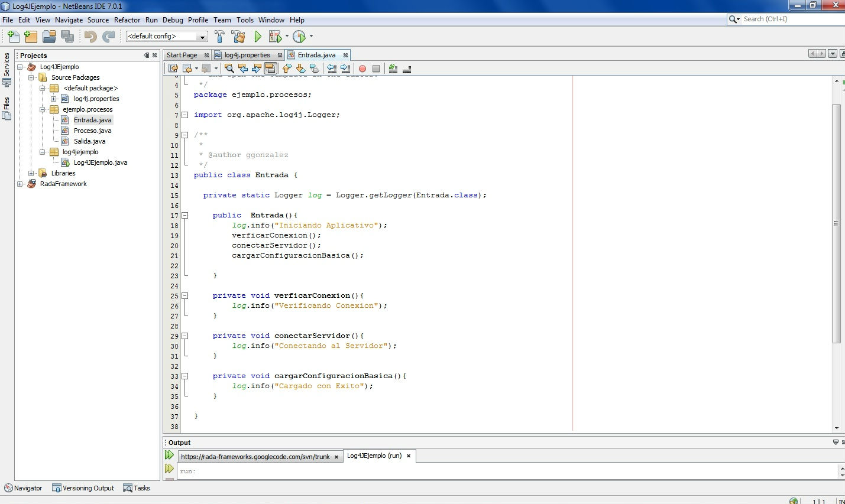The image size is (845, 504).
Task: Click the Navigator icon at bottom left
Action: [x=24, y=488]
